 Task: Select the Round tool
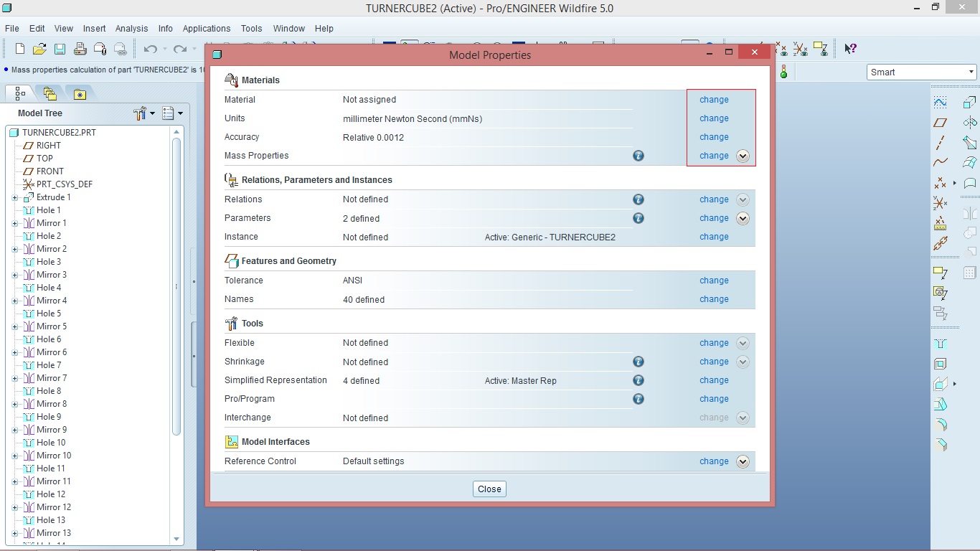tap(941, 425)
